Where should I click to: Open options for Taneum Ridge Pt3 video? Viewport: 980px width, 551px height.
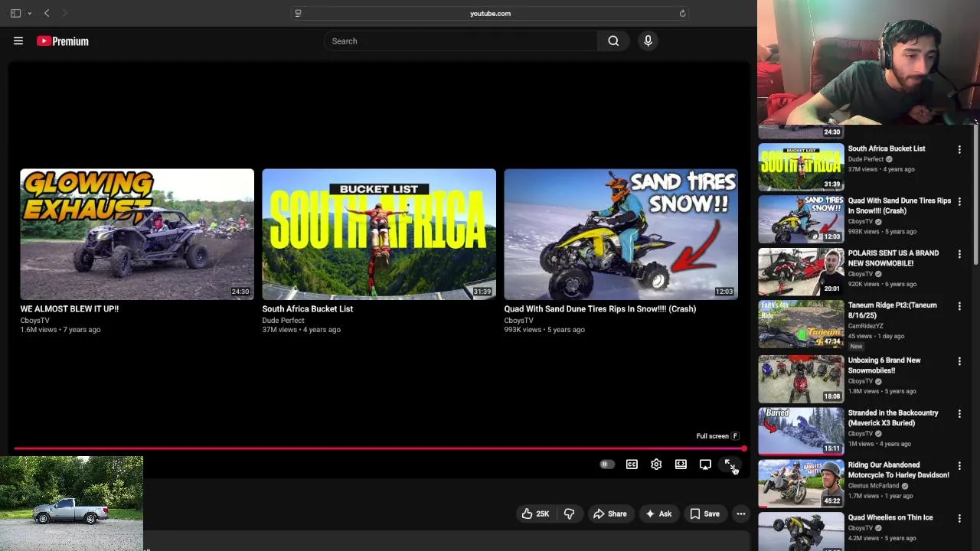tap(959, 306)
